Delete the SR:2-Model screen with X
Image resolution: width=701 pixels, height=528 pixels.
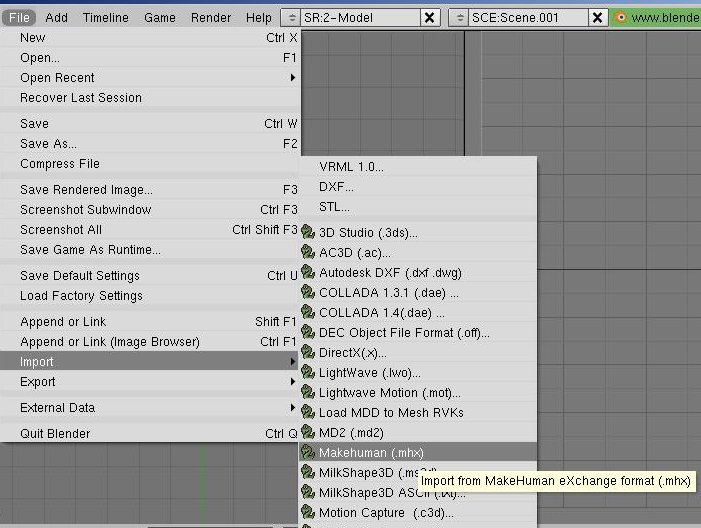[429, 17]
